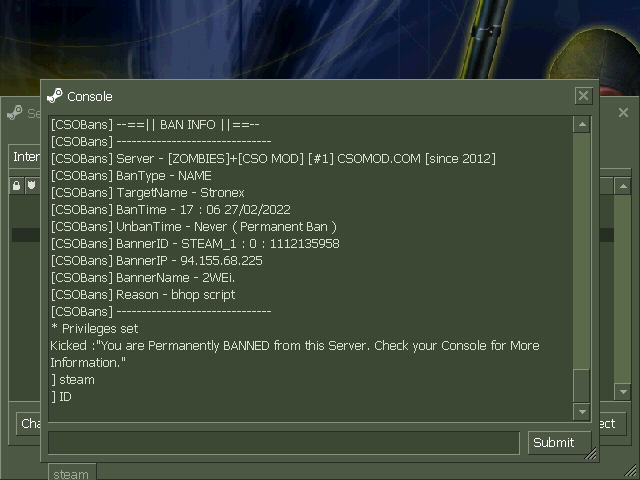Click the Steam logo of the Servers window behind
Image resolution: width=640 pixels, height=480 pixels.
15,113
